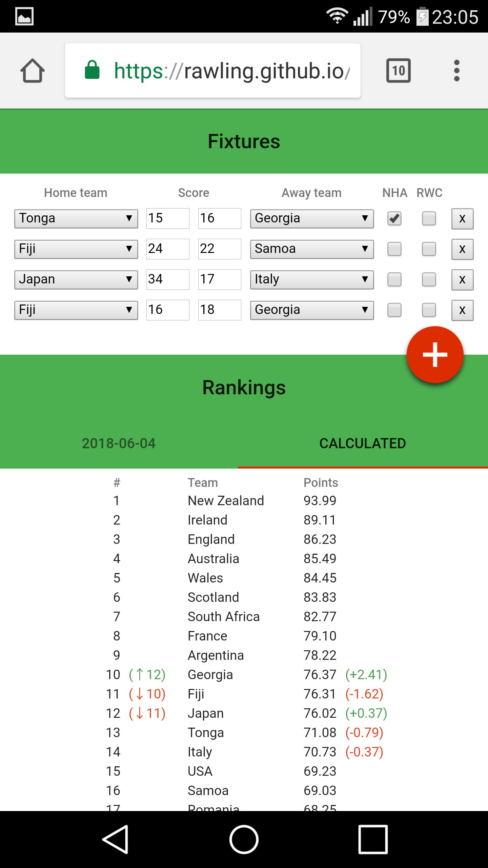488x868 pixels.
Task: Open the browser three-dot overflow menu
Action: tap(456, 71)
